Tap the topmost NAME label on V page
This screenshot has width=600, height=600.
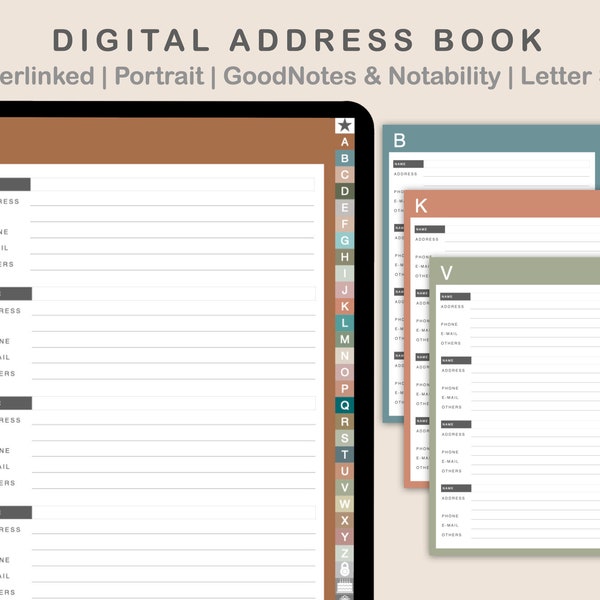[x=455, y=297]
